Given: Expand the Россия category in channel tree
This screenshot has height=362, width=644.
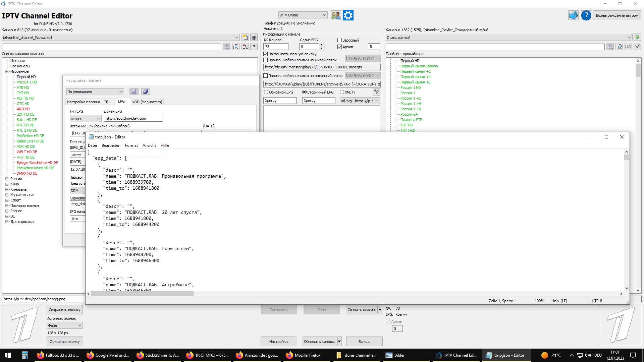Looking at the screenshot, I should point(7,179).
